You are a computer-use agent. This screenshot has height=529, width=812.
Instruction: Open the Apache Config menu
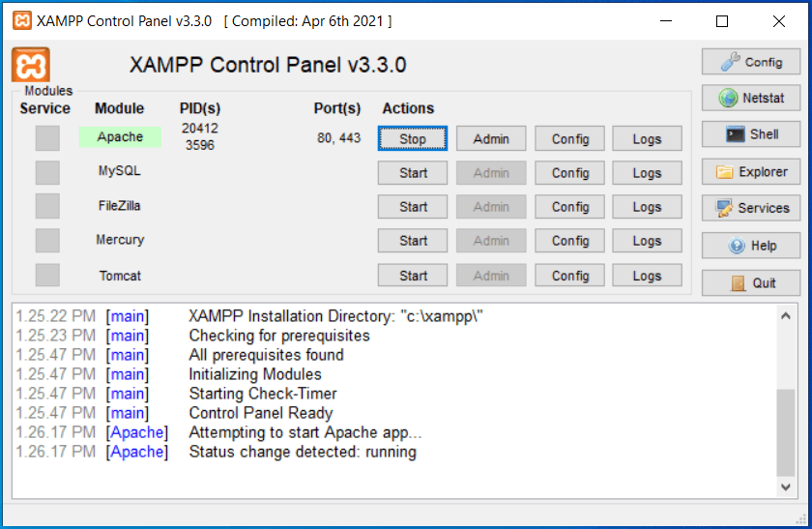click(569, 138)
